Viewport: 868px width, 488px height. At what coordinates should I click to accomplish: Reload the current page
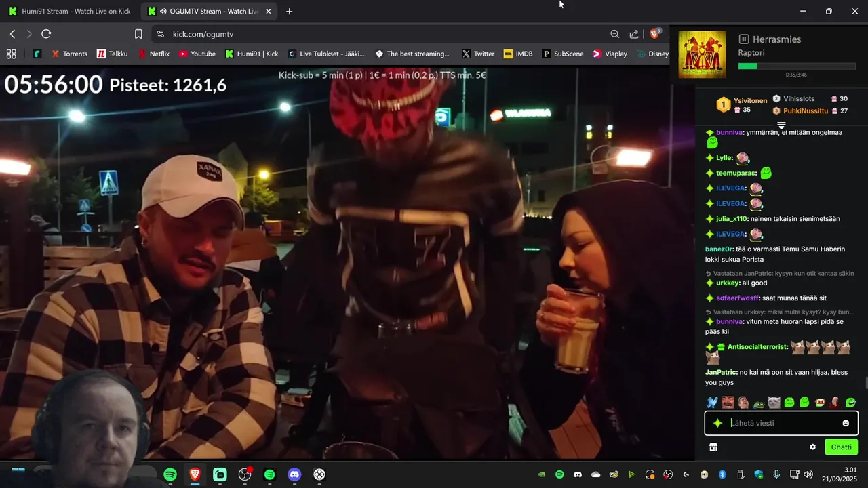click(x=46, y=34)
